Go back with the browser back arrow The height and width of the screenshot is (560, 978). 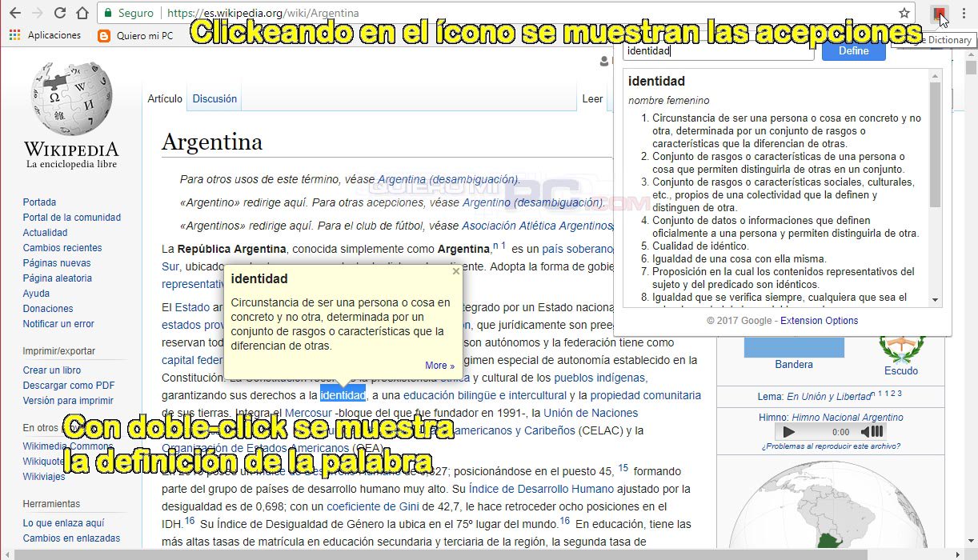pyautogui.click(x=14, y=13)
